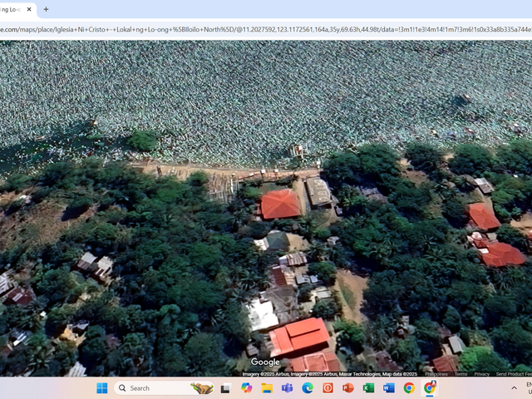Expand the hidden system tray icons
The height and width of the screenshot is (399, 532).
(514, 388)
